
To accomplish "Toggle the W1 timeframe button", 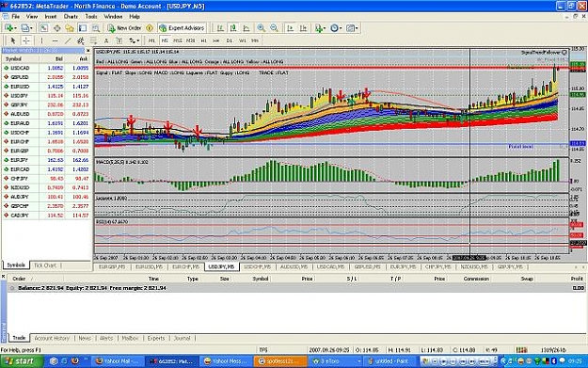I will click(242, 40).
